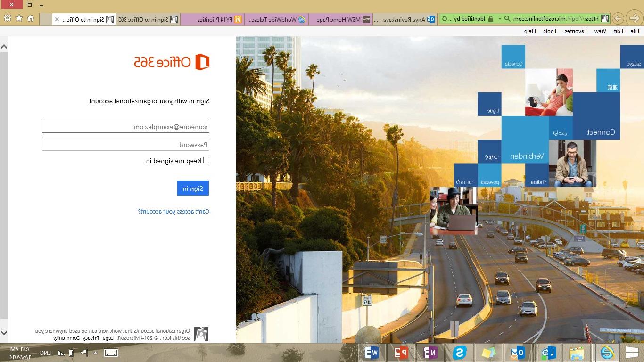Open the Community footer link
This screenshot has width=644, height=362.
[67, 338]
